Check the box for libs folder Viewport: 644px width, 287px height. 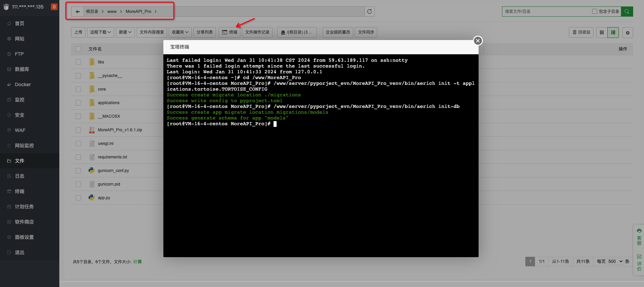tap(78, 62)
